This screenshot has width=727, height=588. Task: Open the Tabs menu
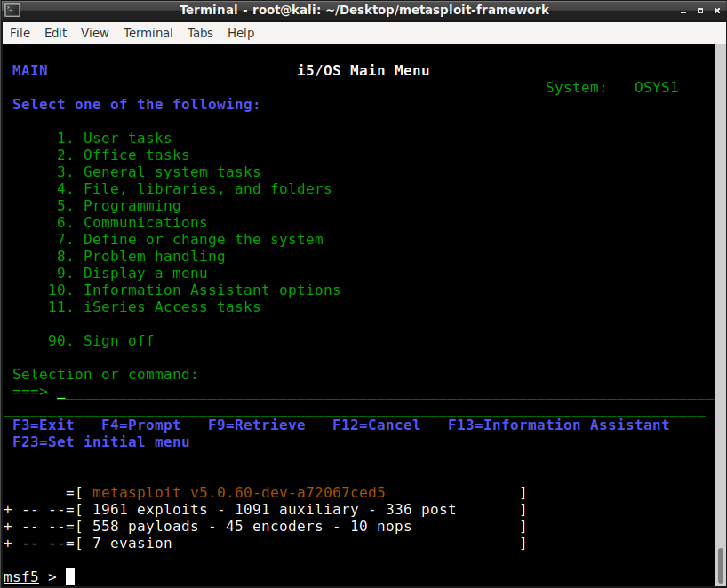click(x=200, y=33)
